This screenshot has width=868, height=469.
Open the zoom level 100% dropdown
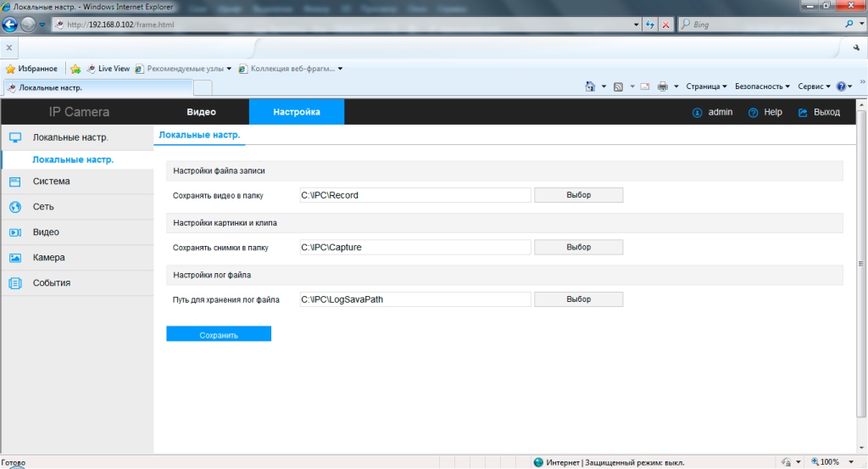[851, 462]
